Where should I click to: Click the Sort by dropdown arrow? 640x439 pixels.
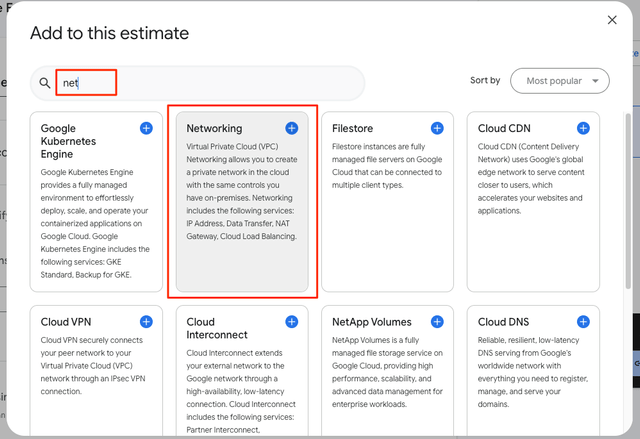[x=596, y=80]
